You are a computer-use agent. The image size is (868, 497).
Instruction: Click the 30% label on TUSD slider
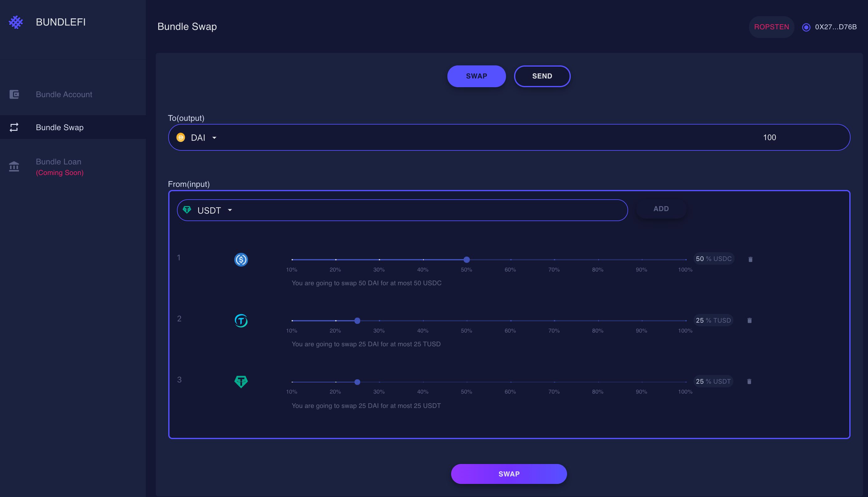pos(379,331)
